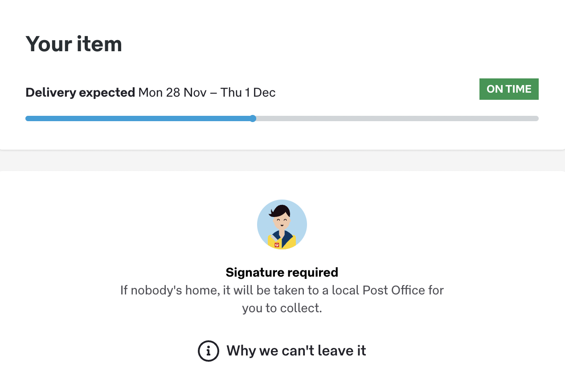
Task: Click the "you to collect." text line
Action: coord(282,308)
